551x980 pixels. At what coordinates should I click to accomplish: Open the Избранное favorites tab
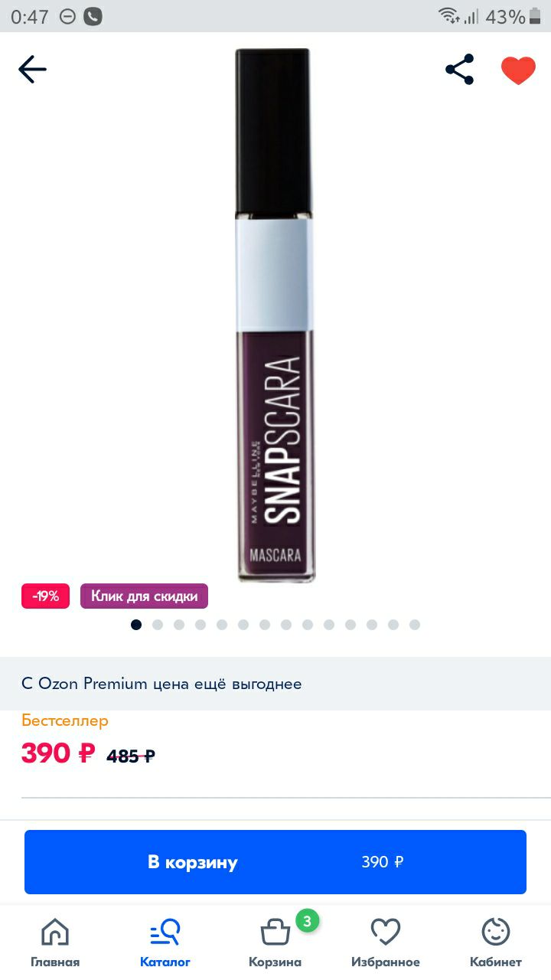[x=386, y=943]
